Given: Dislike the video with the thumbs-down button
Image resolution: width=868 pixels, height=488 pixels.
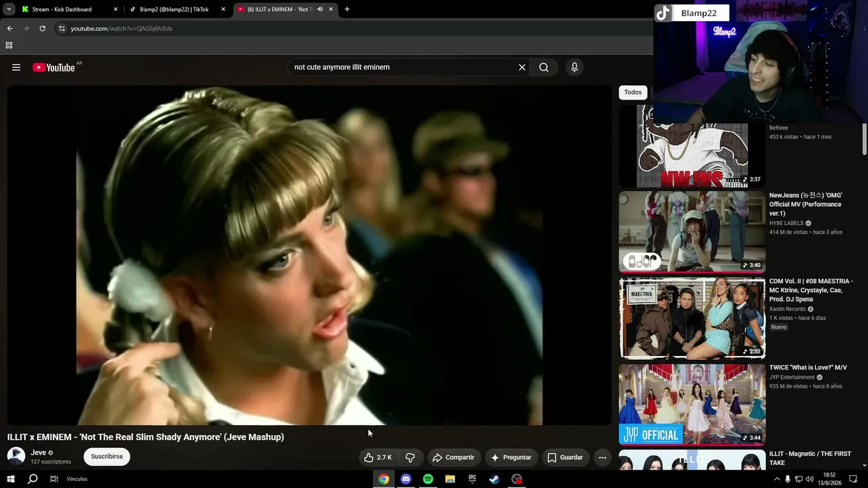Looking at the screenshot, I should point(410,457).
